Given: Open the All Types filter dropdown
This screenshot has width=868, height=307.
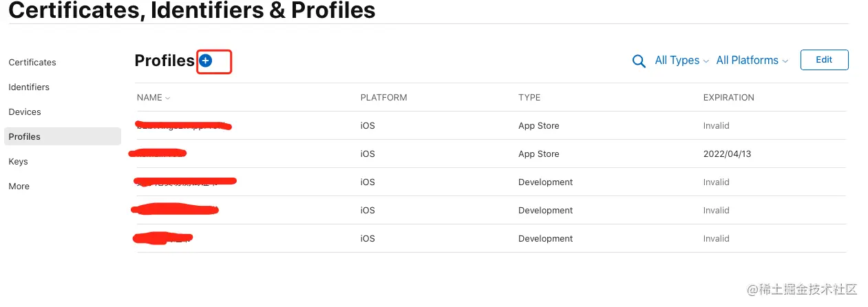Looking at the screenshot, I should (x=681, y=61).
